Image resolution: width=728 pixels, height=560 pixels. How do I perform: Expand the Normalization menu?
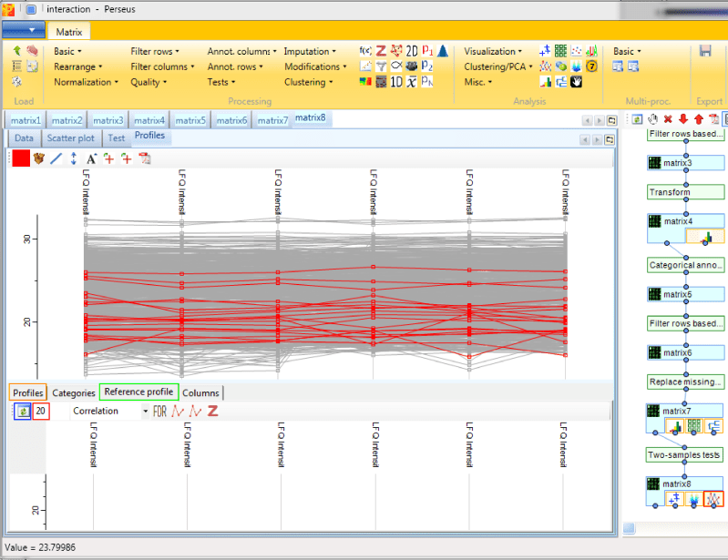point(86,82)
